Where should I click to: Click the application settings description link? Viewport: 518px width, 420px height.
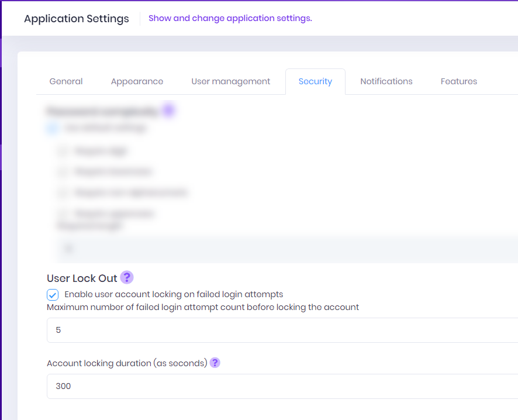point(229,18)
